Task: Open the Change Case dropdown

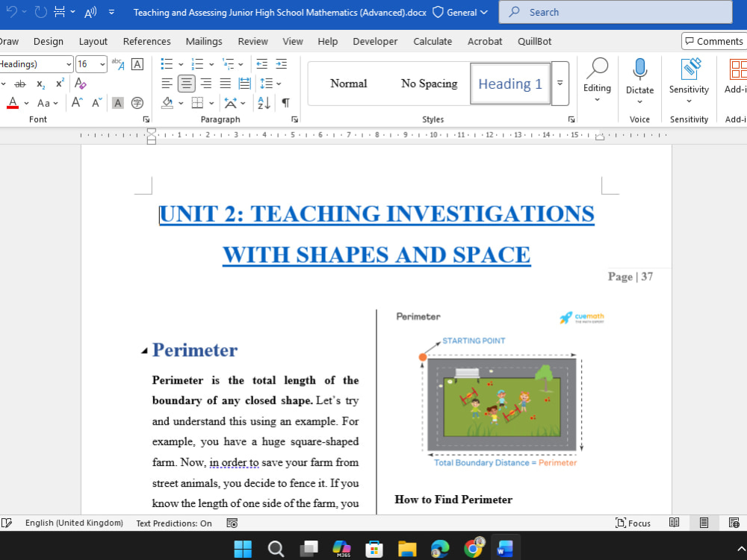Action: coord(48,103)
